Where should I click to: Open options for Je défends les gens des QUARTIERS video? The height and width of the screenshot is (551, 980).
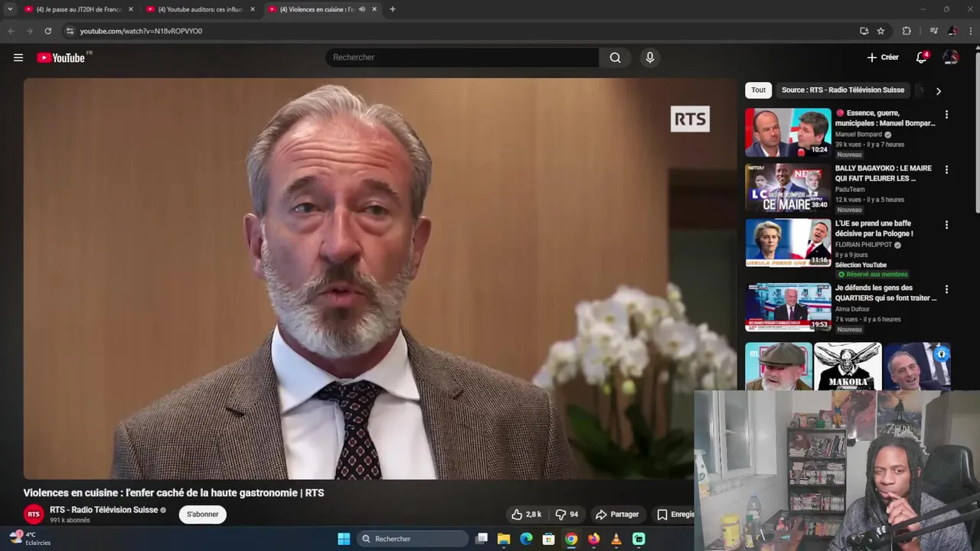pyautogui.click(x=946, y=289)
